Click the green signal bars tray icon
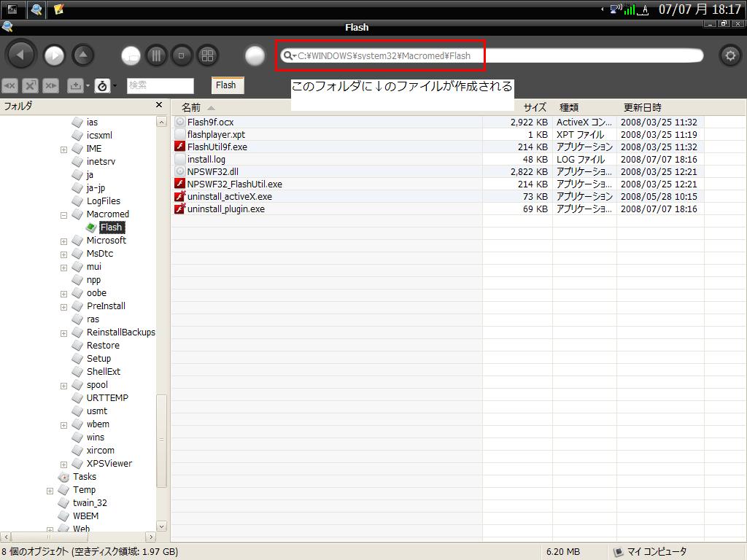747x560 pixels. (x=630, y=9)
